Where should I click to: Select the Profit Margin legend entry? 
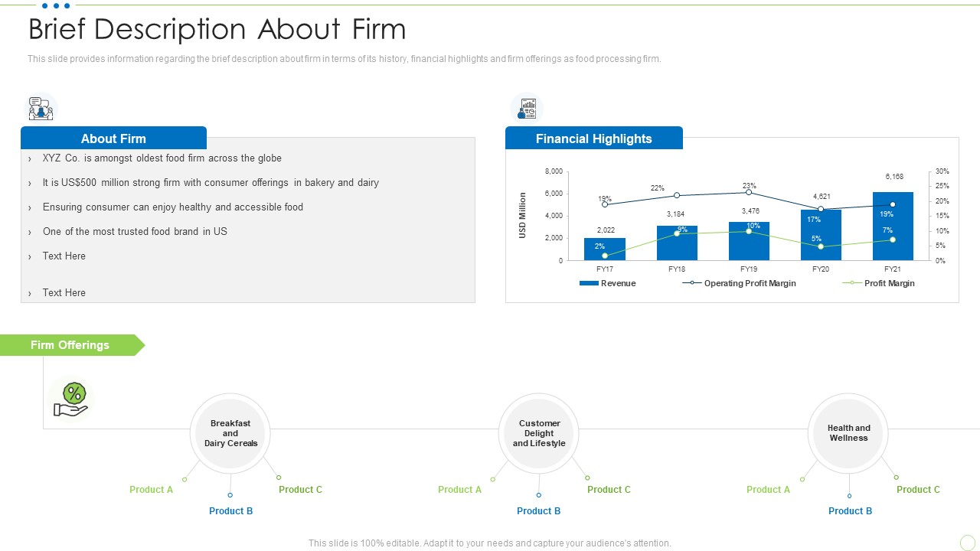(x=879, y=283)
